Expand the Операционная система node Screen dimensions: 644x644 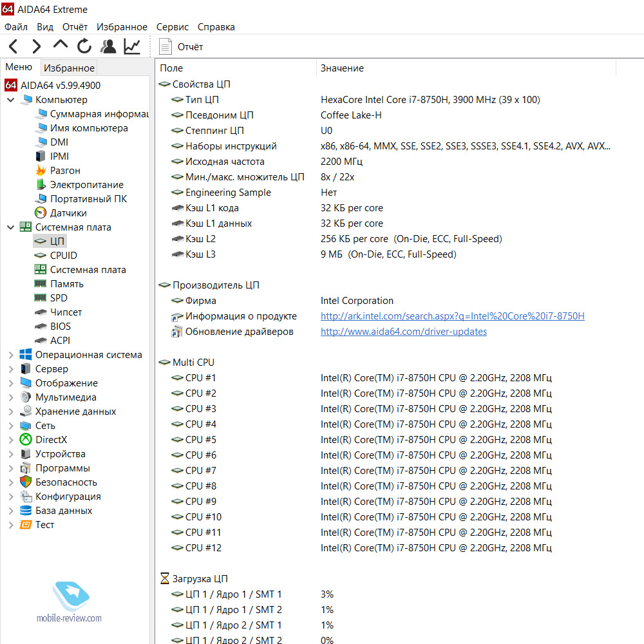pyautogui.click(x=11, y=355)
